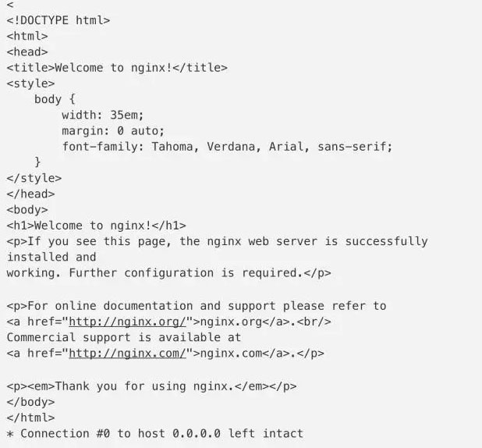Screen dimensions: 482x448
Task: Click the font-family declaration line
Action: pyautogui.click(x=227, y=146)
